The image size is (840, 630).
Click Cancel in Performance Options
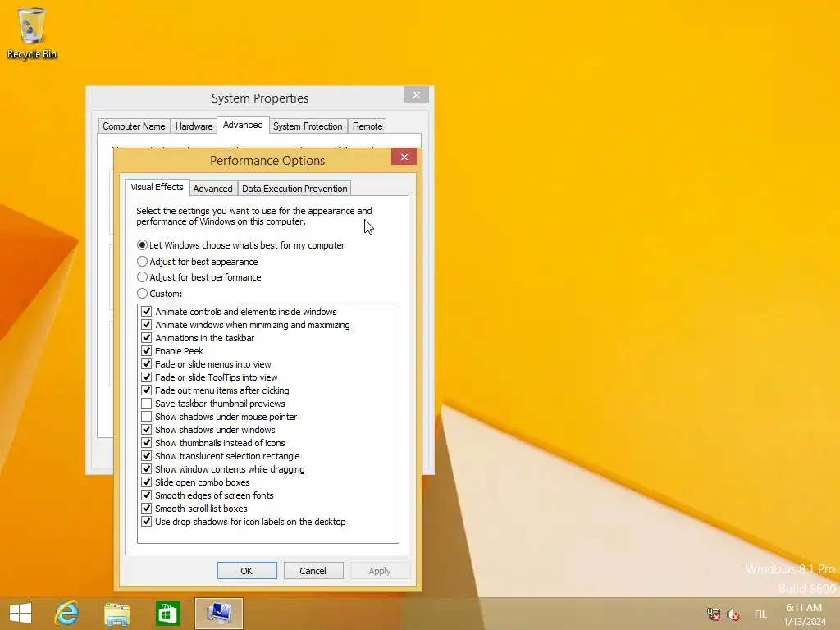[x=313, y=571]
